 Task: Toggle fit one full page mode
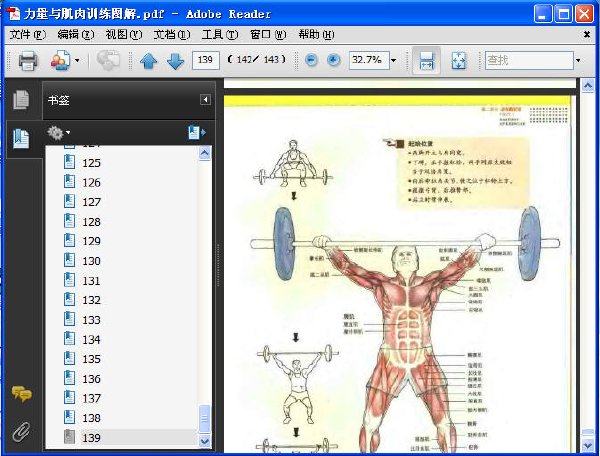458,60
